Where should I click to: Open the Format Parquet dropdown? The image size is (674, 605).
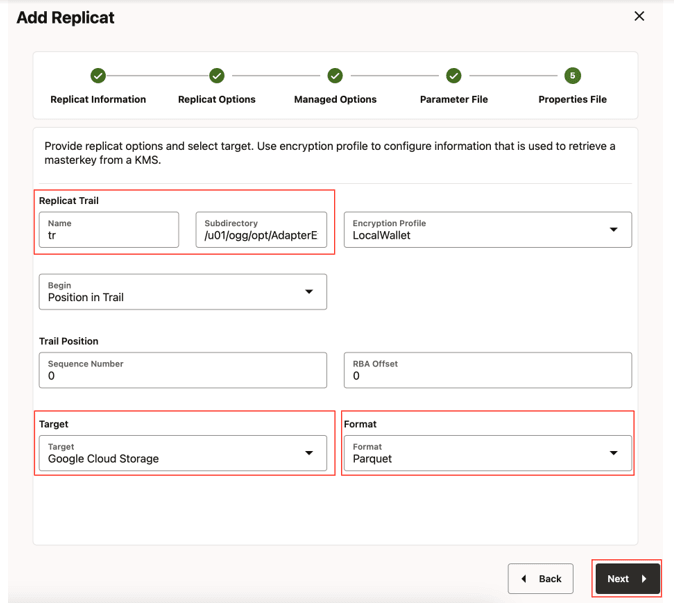click(487, 453)
